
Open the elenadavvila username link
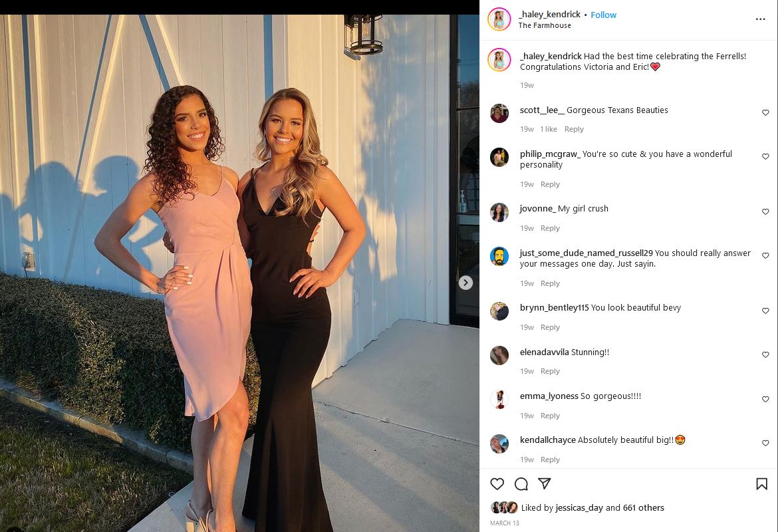coord(545,352)
